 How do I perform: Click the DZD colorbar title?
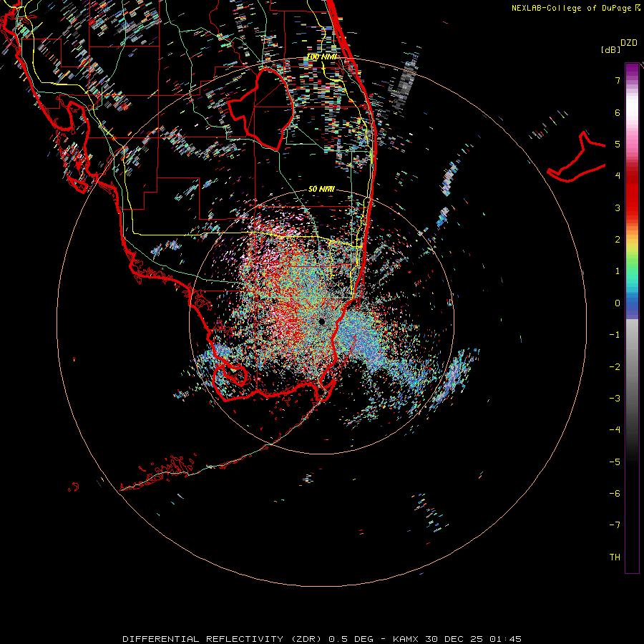pyautogui.click(x=629, y=43)
